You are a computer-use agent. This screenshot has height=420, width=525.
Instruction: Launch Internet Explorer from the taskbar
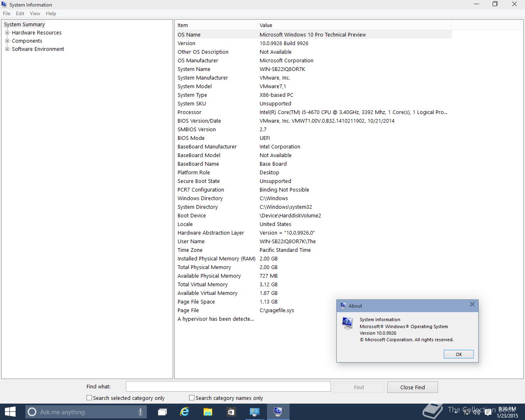pos(185,412)
